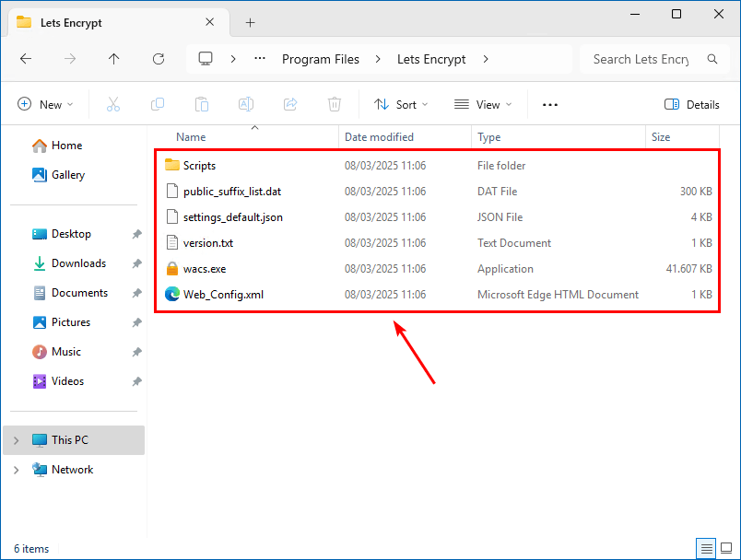Select public_suffix_list.dat file

(x=232, y=192)
